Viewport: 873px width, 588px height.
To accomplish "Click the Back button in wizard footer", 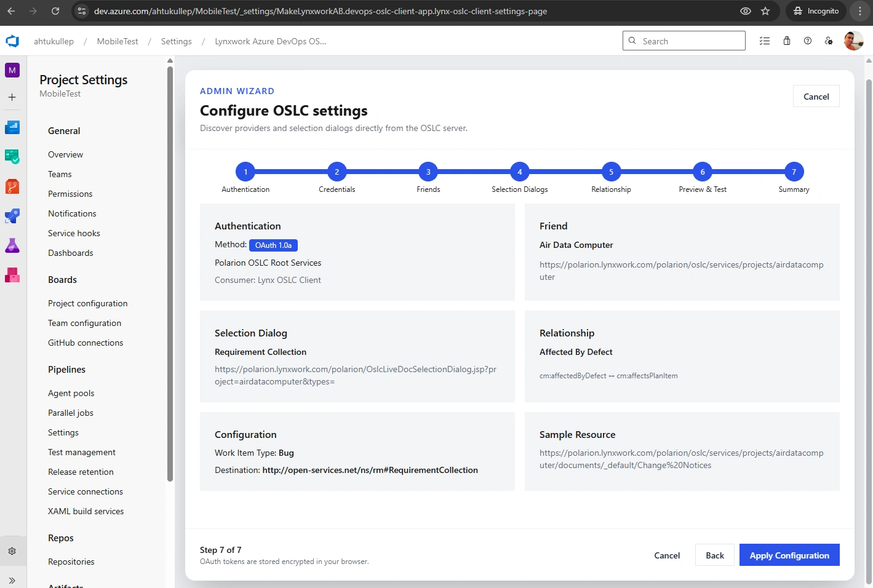I will pos(715,555).
